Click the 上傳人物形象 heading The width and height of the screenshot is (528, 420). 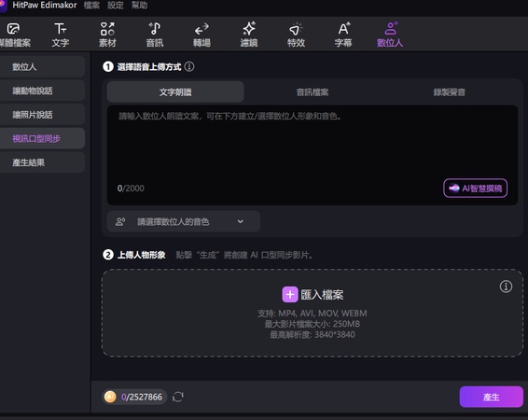(142, 255)
